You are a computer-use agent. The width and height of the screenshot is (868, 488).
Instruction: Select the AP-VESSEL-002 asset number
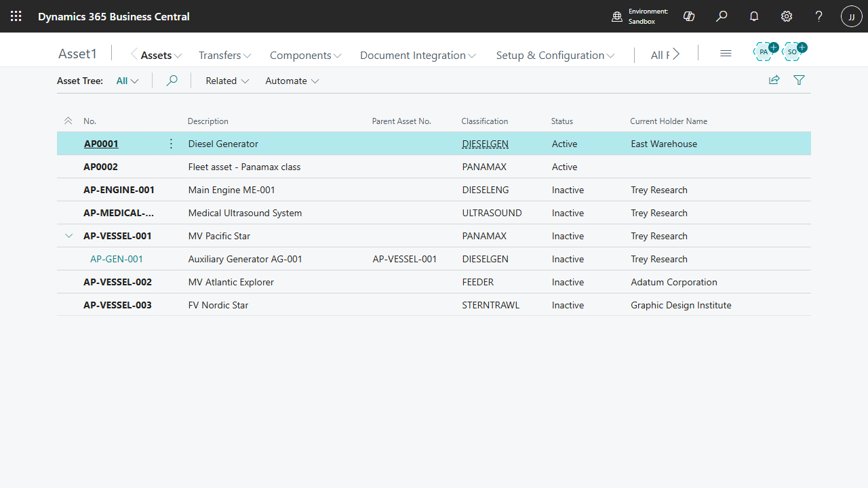(x=117, y=282)
